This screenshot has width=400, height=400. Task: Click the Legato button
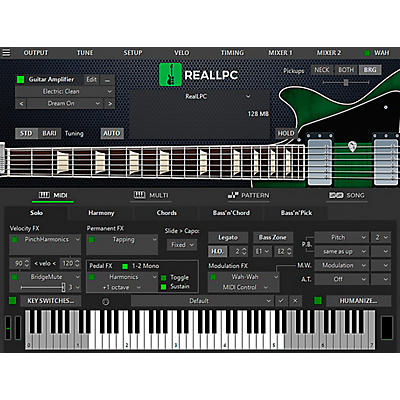[228, 237]
